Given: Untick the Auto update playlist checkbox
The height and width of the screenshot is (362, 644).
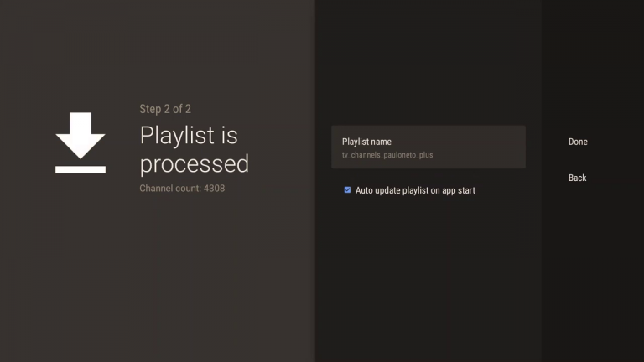Looking at the screenshot, I should pos(347,190).
